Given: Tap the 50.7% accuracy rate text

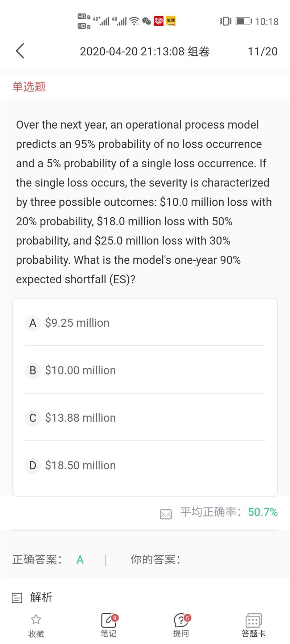Looking at the screenshot, I should [262, 512].
